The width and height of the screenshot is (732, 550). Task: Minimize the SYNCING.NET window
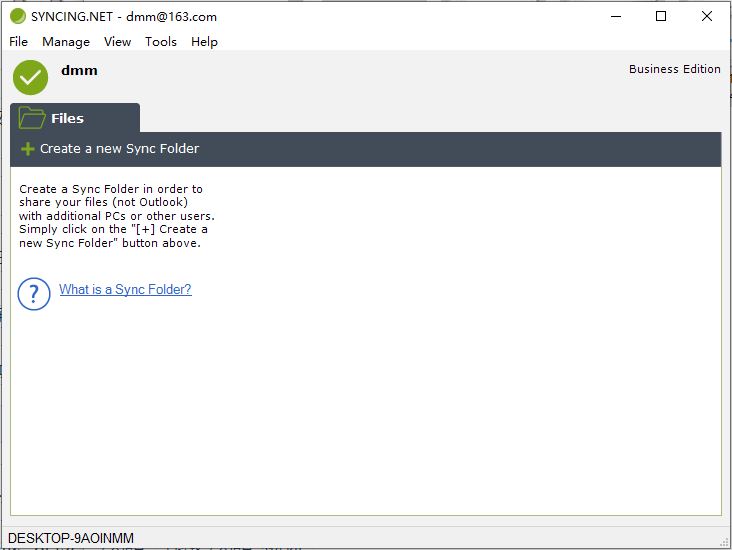616,16
